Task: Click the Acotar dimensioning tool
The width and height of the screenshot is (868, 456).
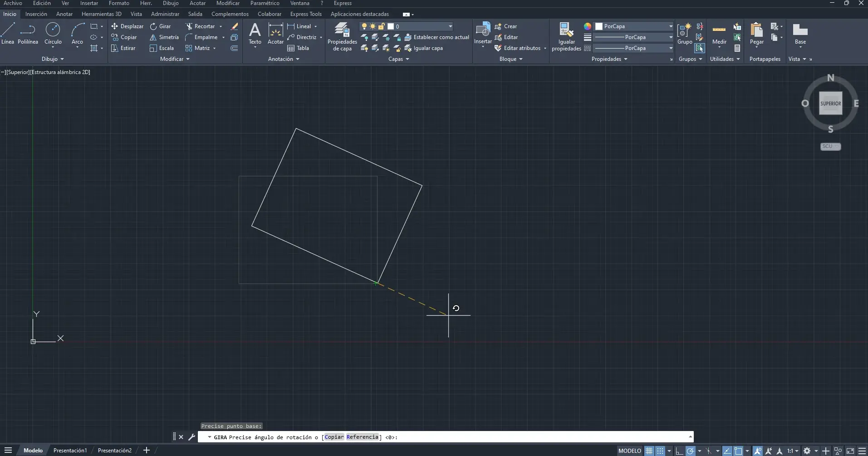Action: pos(276,33)
